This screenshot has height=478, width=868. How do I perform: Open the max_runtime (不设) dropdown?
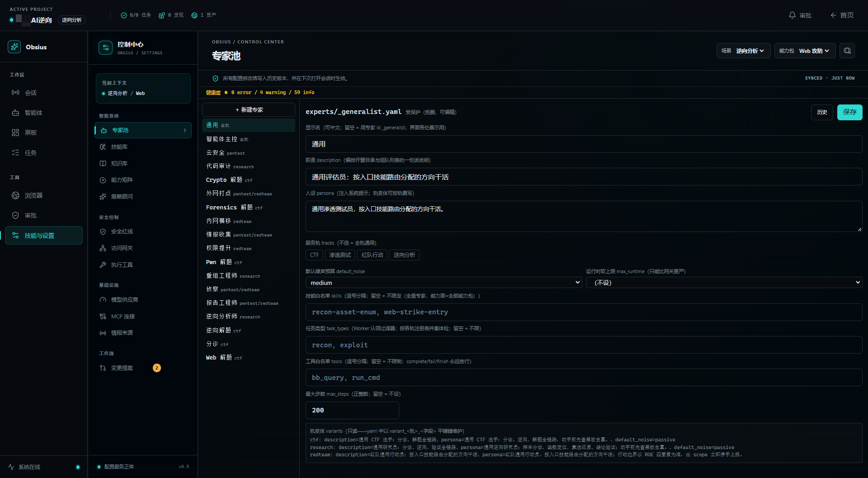(x=724, y=283)
